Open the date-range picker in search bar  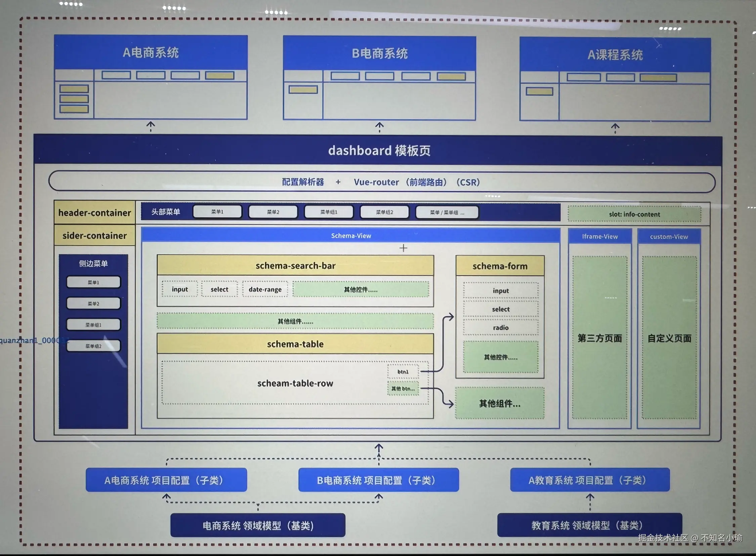[265, 289]
